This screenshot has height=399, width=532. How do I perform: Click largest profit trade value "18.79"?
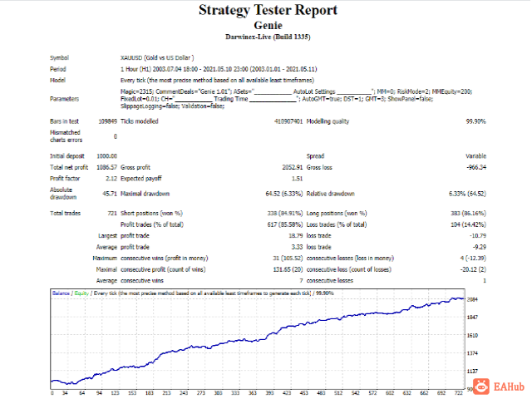point(295,236)
